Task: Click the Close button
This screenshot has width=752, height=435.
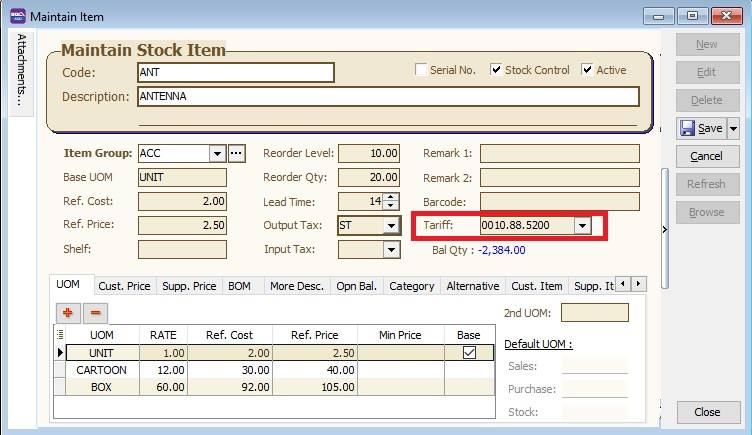Action: pyautogui.click(x=708, y=412)
